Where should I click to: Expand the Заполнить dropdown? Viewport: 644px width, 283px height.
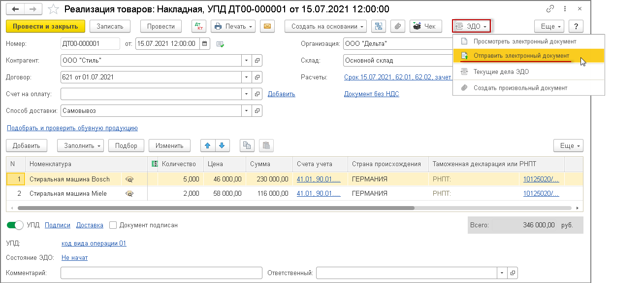[81, 145]
